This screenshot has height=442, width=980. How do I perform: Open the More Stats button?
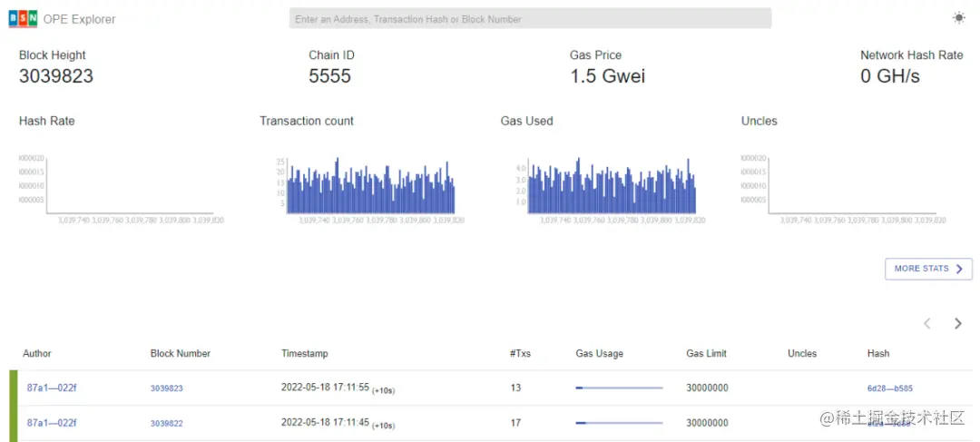(928, 269)
